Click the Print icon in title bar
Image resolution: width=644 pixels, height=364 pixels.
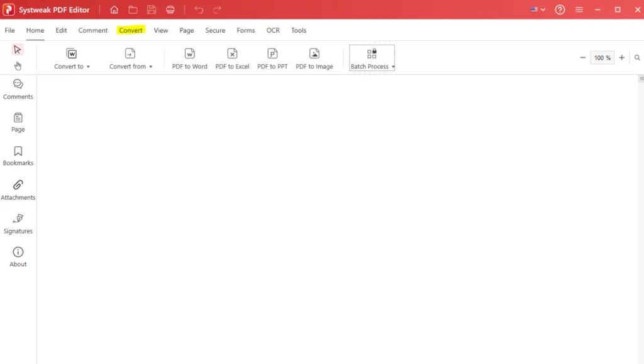tap(170, 9)
